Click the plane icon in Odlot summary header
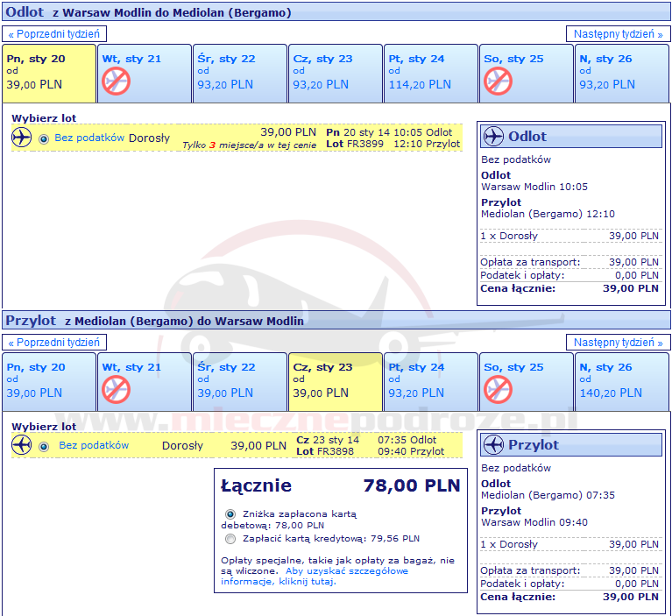Image resolution: width=672 pixels, height=616 pixels. 494,137
